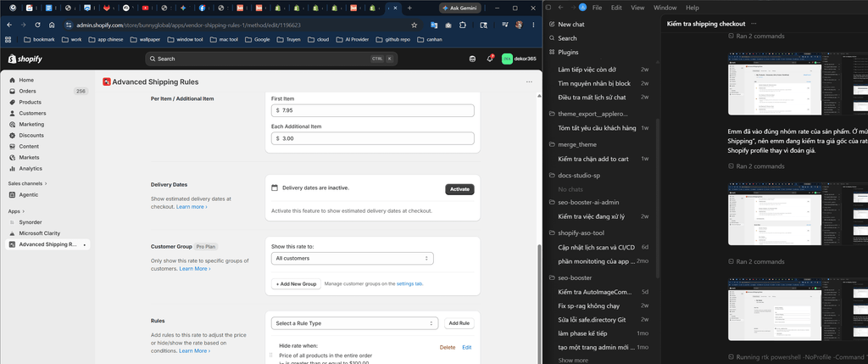Open Advanced Shipping Rules three-dot menu
This screenshot has height=364, width=868.
(529, 82)
